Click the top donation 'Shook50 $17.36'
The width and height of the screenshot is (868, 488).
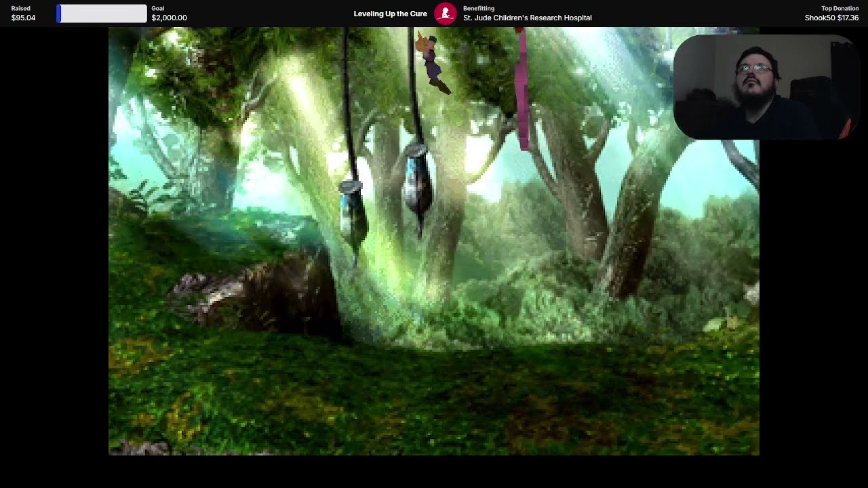[x=831, y=18]
